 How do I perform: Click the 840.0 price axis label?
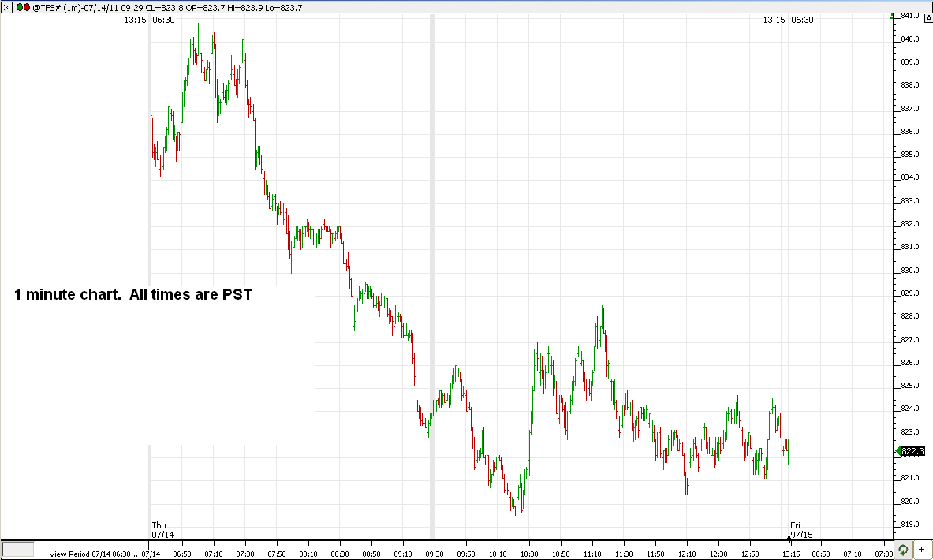[910, 39]
